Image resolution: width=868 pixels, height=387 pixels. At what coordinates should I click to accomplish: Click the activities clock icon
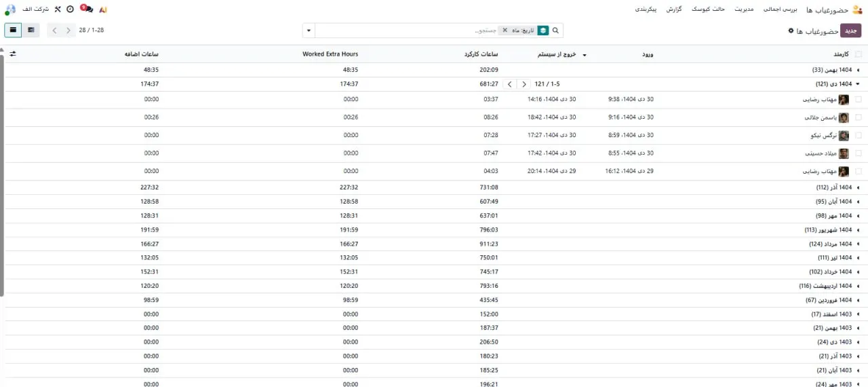coord(70,10)
